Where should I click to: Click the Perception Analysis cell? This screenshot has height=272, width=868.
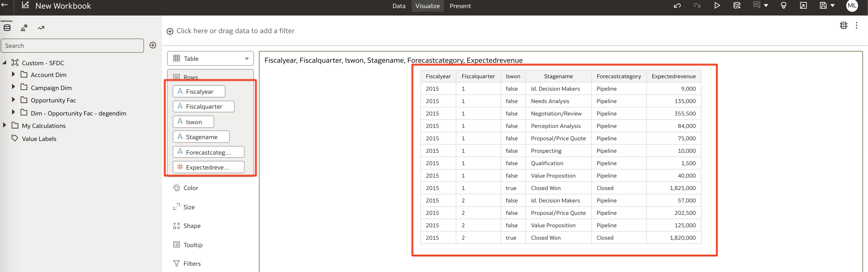558,126
